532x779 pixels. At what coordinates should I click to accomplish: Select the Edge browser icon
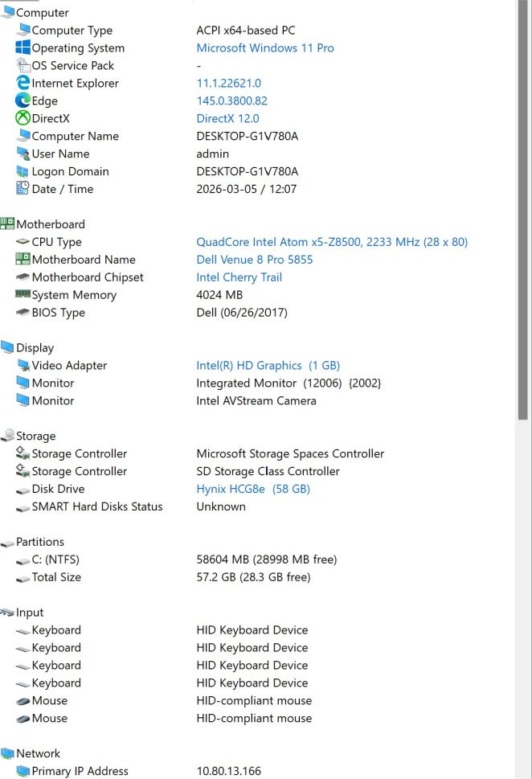23,101
